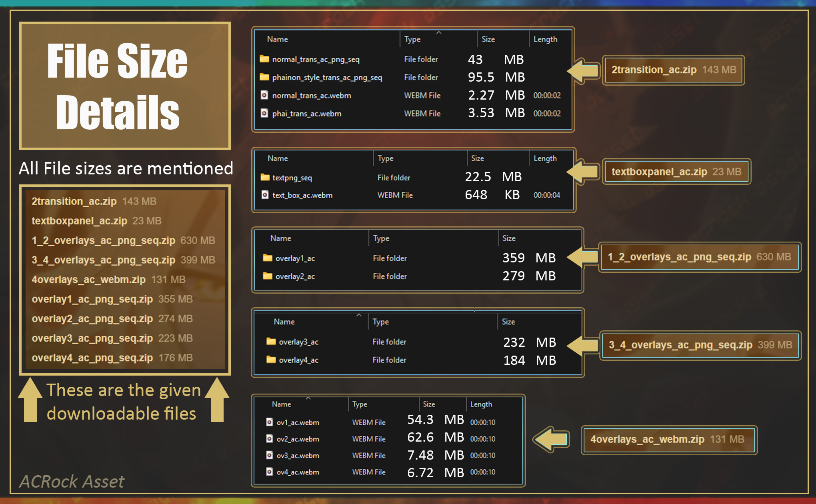This screenshot has height=504, width=816.
Task: Select 2transition_ac.zip in downloadable files list
Action: point(94,201)
